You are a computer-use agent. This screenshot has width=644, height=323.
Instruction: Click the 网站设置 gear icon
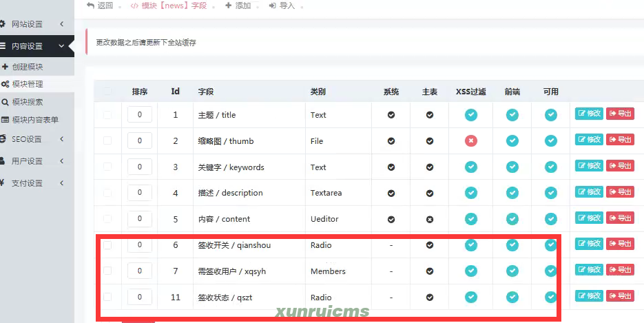pos(3,24)
